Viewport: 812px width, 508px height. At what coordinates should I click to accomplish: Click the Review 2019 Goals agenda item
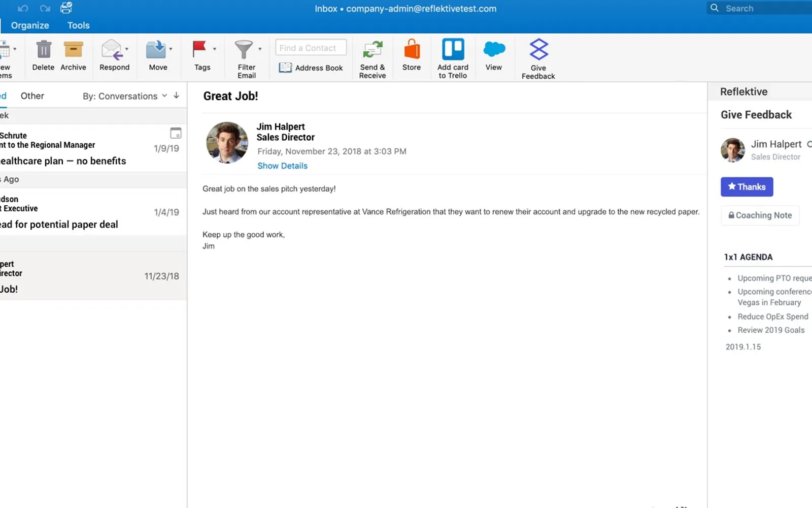tap(771, 330)
